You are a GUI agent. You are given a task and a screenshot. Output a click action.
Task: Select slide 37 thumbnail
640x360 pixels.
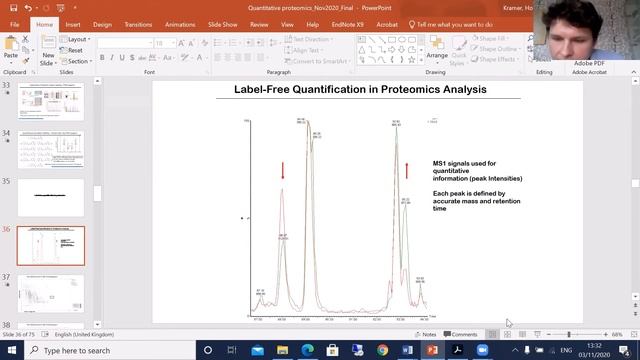51,293
